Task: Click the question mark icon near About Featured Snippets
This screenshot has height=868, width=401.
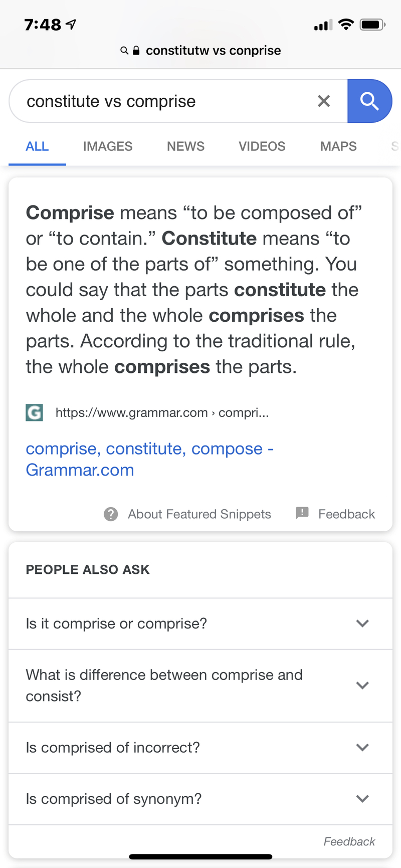Action: tap(111, 514)
